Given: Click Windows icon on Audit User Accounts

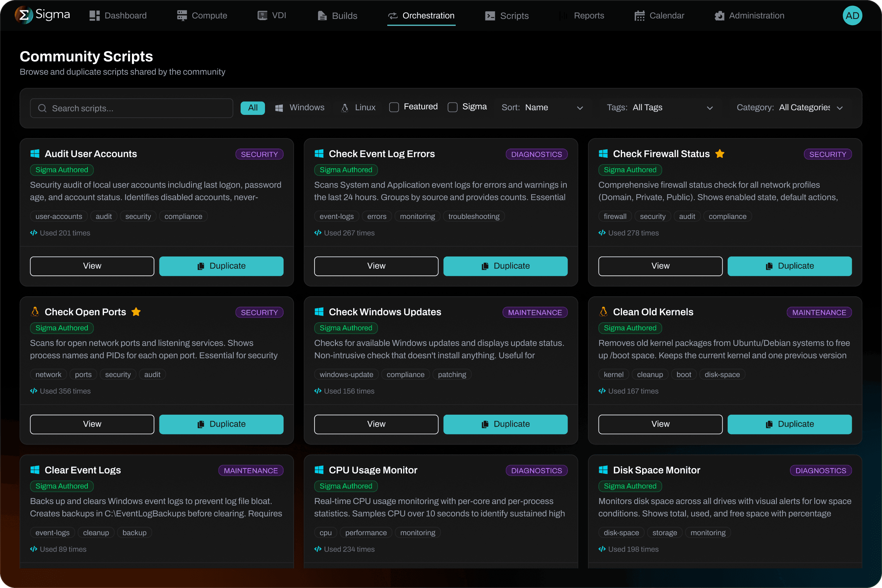Looking at the screenshot, I should (35, 154).
